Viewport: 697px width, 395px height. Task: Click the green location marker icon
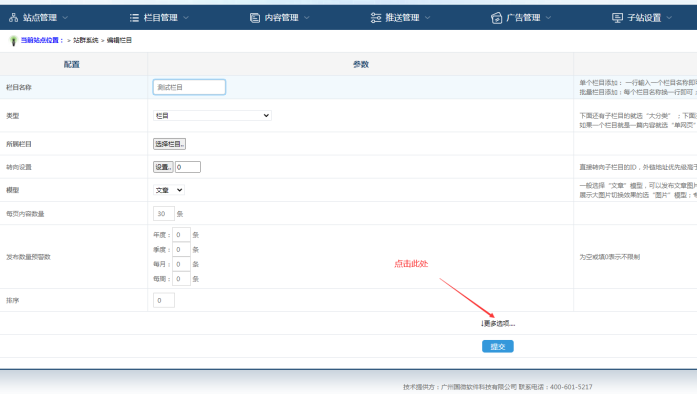tap(13, 41)
